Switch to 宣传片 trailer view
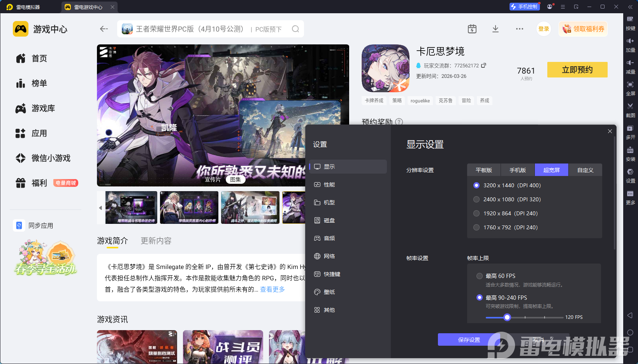The width and height of the screenshot is (638, 364). [213, 179]
